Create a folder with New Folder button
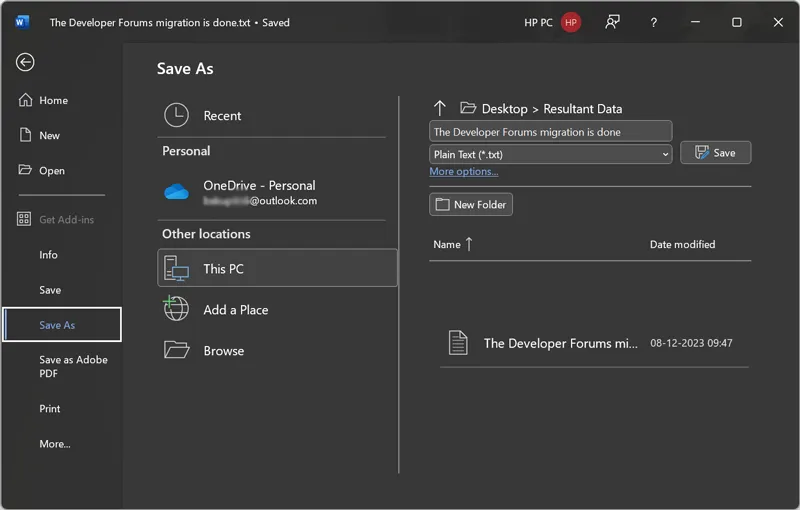This screenshot has height=510, width=800. [x=471, y=204]
